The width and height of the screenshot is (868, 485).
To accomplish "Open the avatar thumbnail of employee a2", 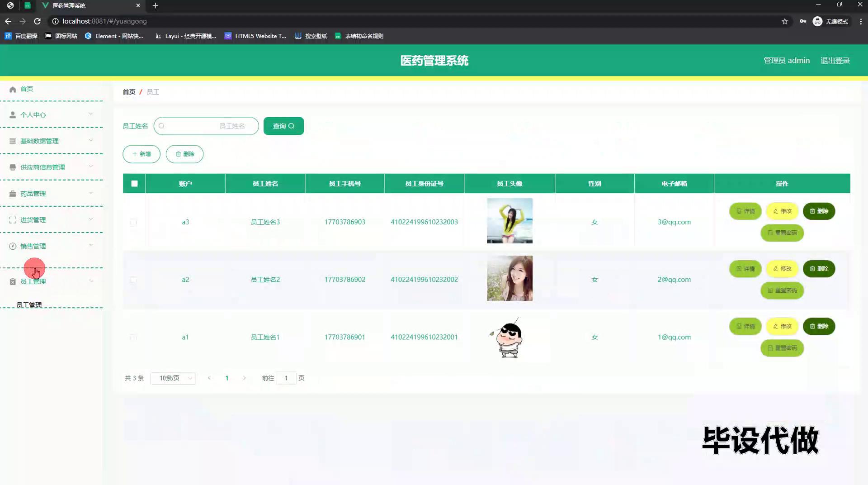I will point(509,278).
